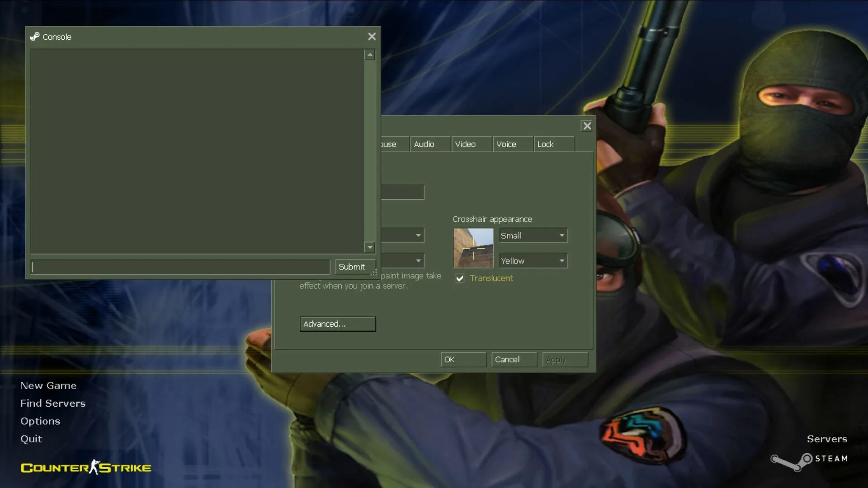
Task: Select Quit from main menu
Action: pos(31,439)
